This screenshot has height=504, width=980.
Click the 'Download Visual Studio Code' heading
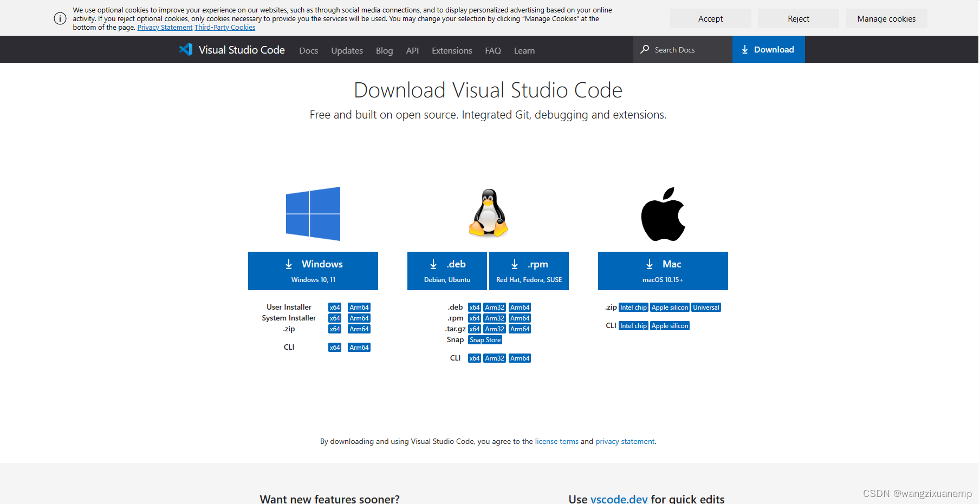[x=488, y=90]
